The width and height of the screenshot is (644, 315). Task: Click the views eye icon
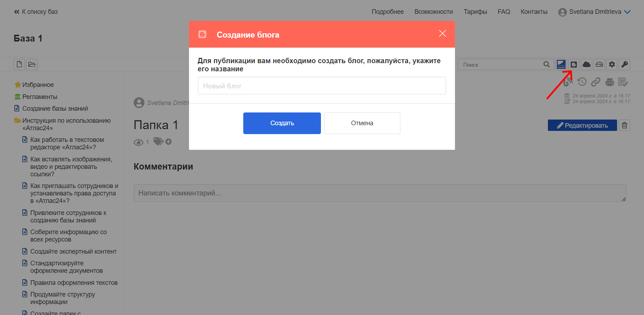coord(138,142)
